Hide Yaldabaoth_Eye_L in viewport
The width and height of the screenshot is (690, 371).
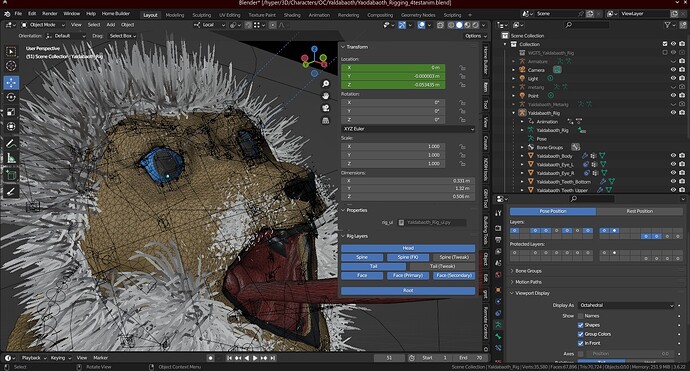[x=673, y=164]
